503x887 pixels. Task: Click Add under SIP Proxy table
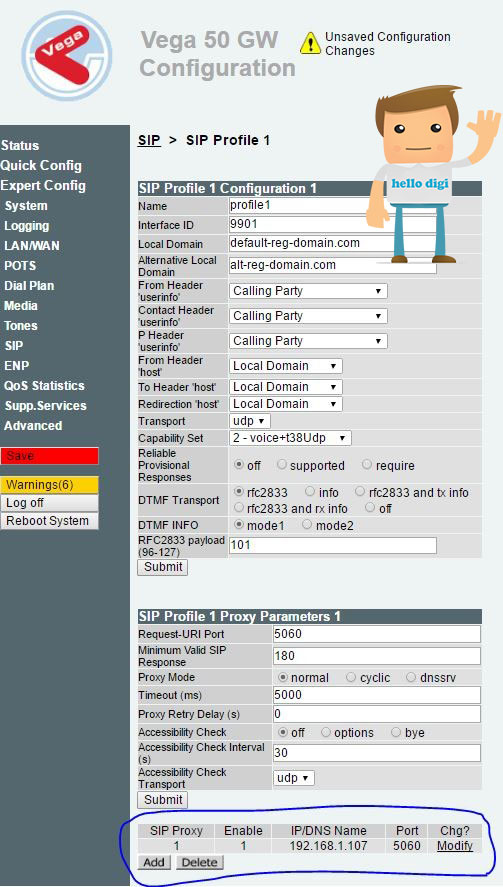click(x=154, y=863)
